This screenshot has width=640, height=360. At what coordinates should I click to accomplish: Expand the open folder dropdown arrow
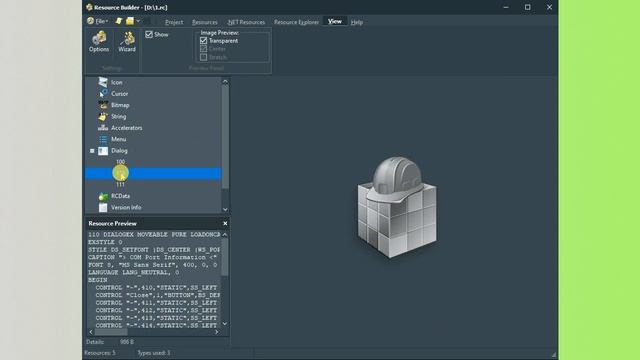point(138,21)
